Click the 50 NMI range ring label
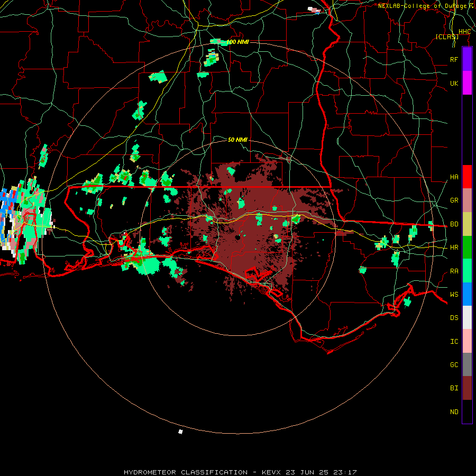Screen dimensions: 476x476 [x=237, y=140]
